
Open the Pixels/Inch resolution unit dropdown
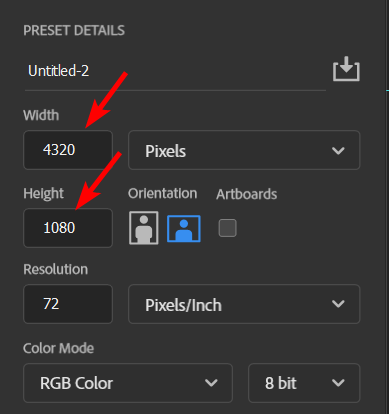coord(244,304)
